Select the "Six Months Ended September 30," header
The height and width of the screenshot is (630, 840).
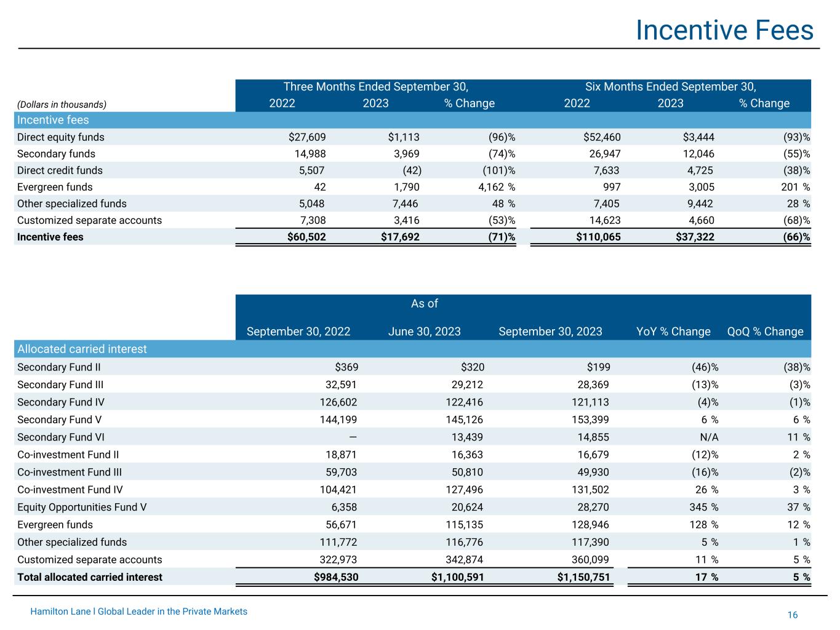pyautogui.click(x=670, y=87)
